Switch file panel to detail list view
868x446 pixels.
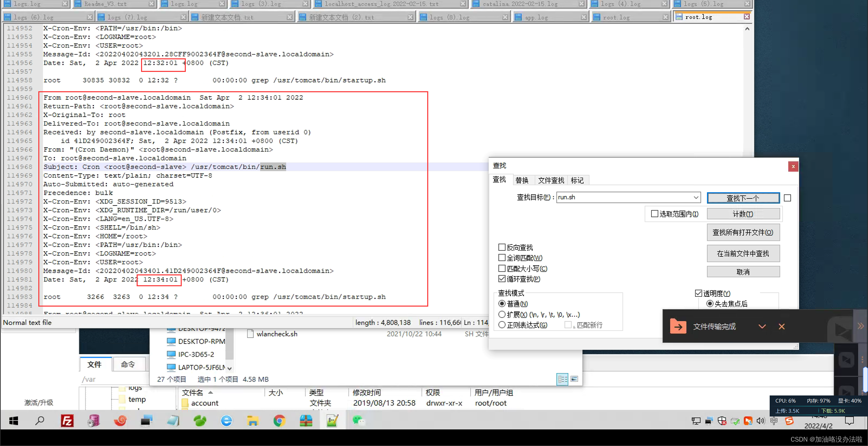(563, 379)
